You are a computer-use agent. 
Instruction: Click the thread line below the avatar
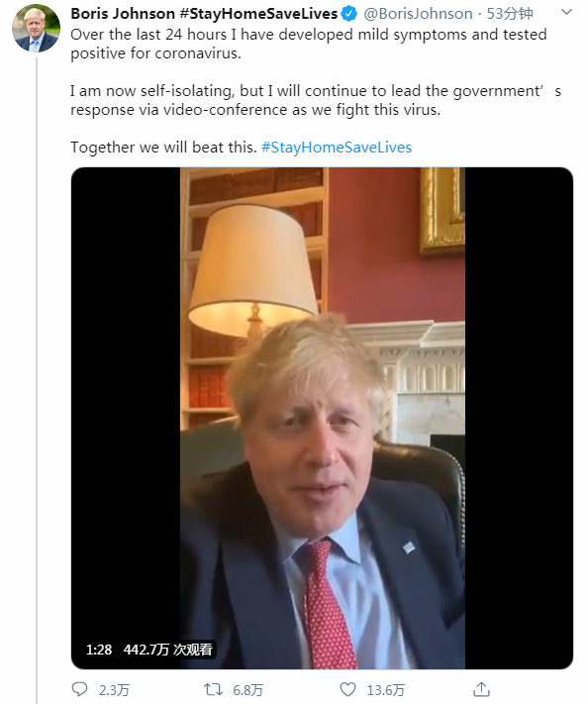pos(37,379)
